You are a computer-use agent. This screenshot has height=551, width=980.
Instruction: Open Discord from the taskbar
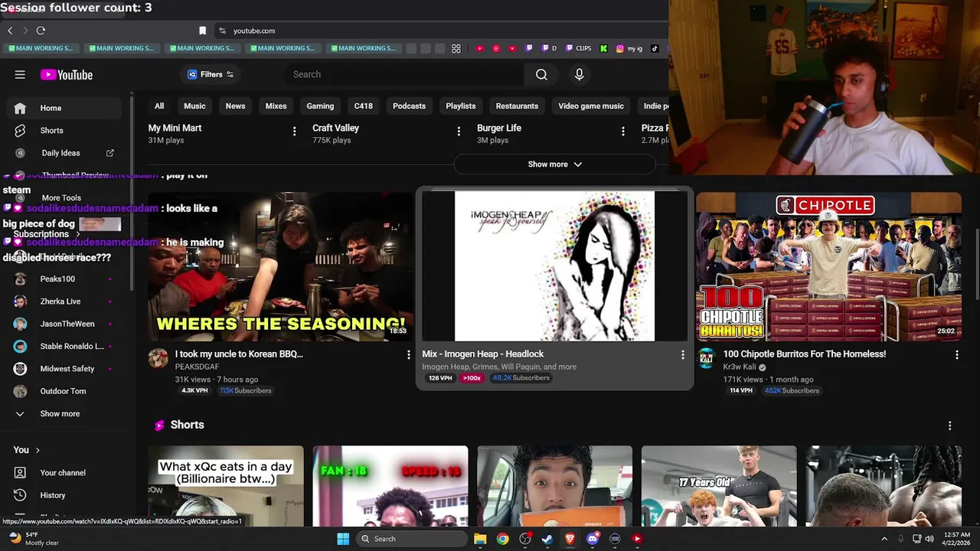593,539
